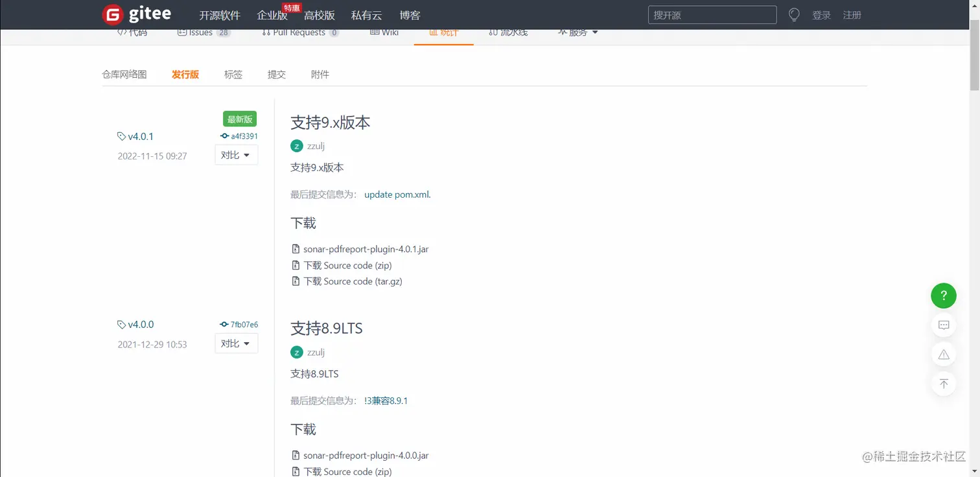
Task: Click the v4.0.0 version tag link
Action: tap(140, 324)
